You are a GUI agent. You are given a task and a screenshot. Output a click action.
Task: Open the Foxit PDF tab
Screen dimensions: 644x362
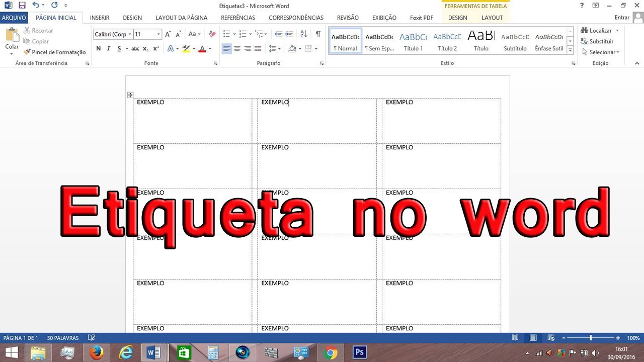pos(422,18)
